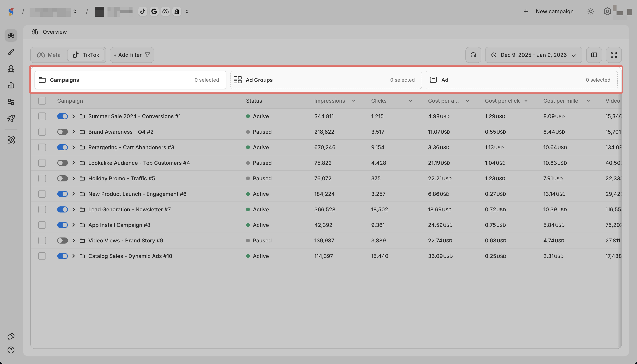Check the Retargeting Cart Abandoners checkbox
Viewport: 637px width, 364px height.
pyautogui.click(x=42, y=147)
